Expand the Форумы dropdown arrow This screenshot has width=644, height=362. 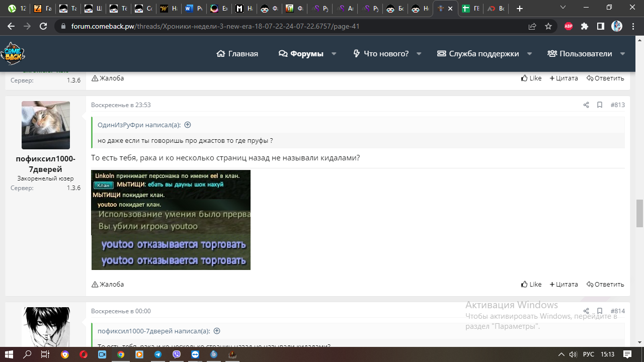(x=334, y=54)
